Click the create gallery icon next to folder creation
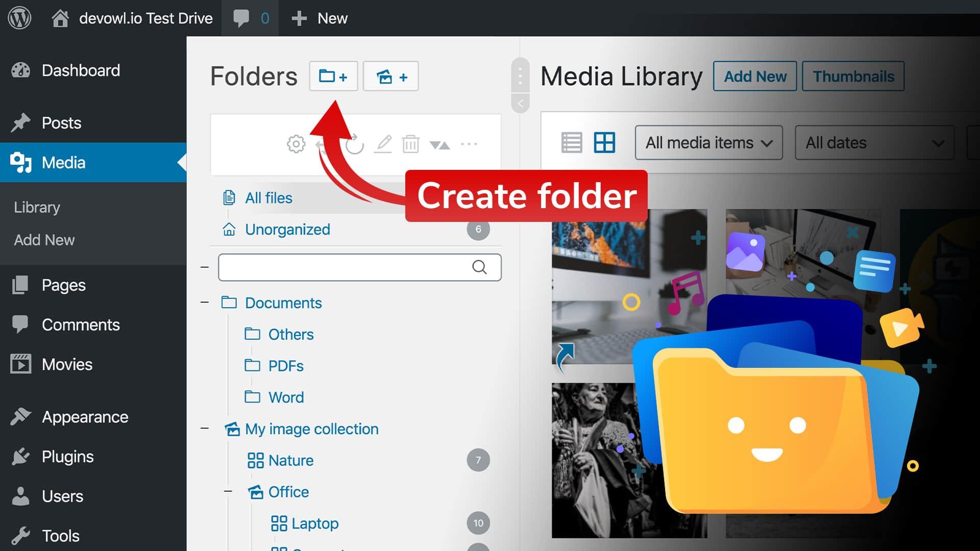This screenshot has width=980, height=551. pyautogui.click(x=390, y=76)
